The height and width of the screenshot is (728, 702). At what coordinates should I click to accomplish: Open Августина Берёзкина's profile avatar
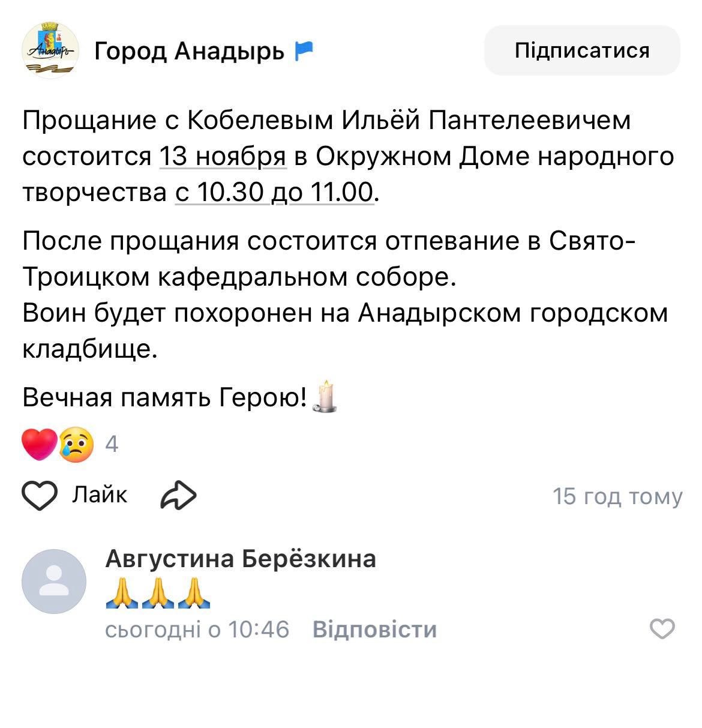tap(54, 581)
